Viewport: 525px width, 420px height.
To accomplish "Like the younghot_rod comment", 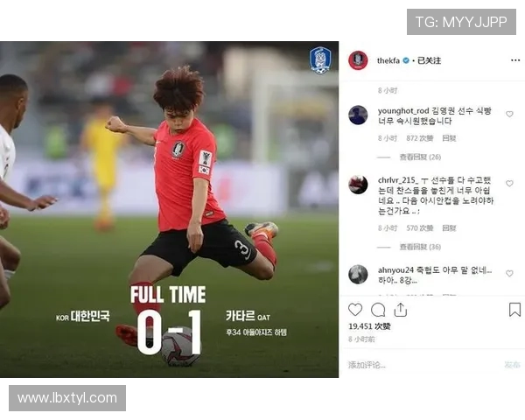I will point(509,115).
